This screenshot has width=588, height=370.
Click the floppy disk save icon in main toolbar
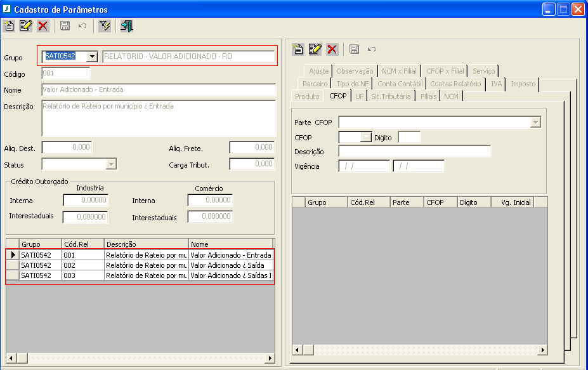[x=65, y=26]
